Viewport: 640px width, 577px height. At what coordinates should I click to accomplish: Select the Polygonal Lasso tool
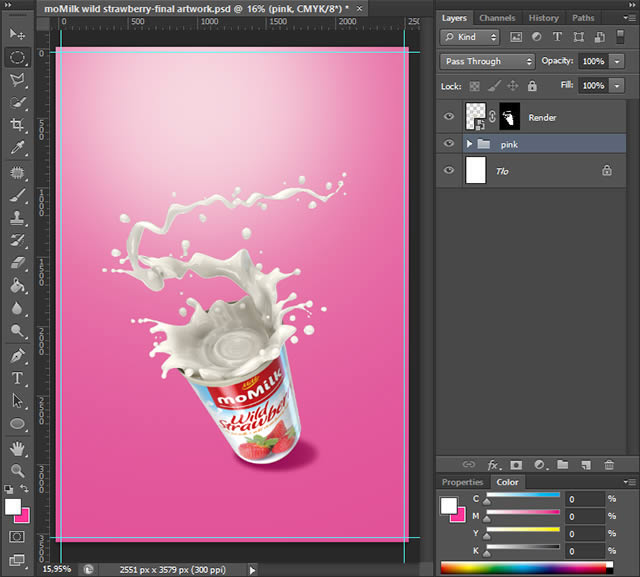pos(17,79)
